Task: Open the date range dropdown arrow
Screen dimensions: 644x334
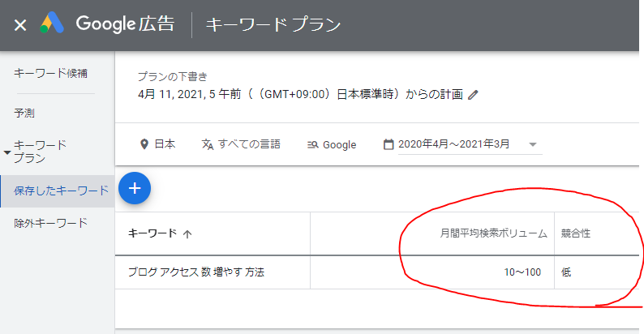Action: click(533, 144)
